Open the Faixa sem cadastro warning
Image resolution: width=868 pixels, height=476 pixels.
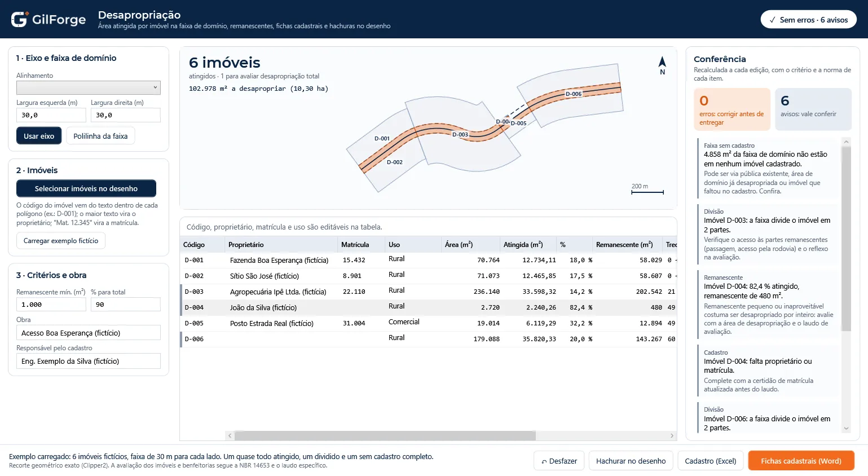pyautogui.click(x=767, y=168)
